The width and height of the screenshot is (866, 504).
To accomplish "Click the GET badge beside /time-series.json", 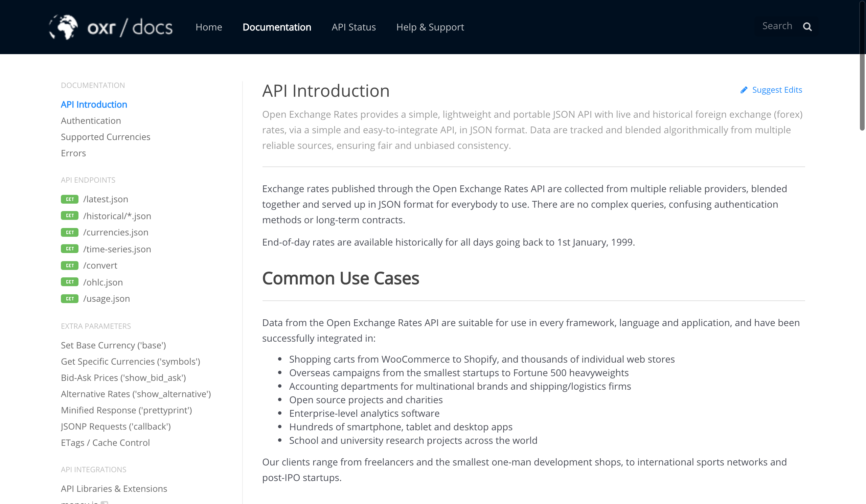I will click(70, 249).
